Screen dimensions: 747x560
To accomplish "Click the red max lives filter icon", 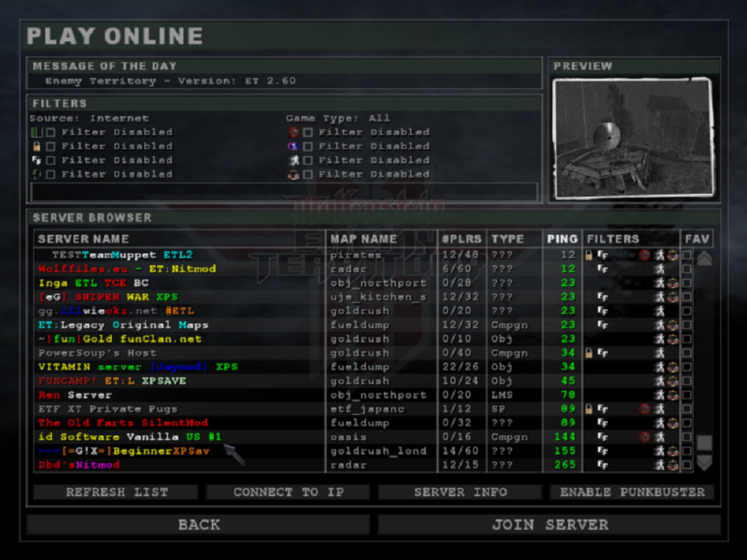I will click(293, 132).
